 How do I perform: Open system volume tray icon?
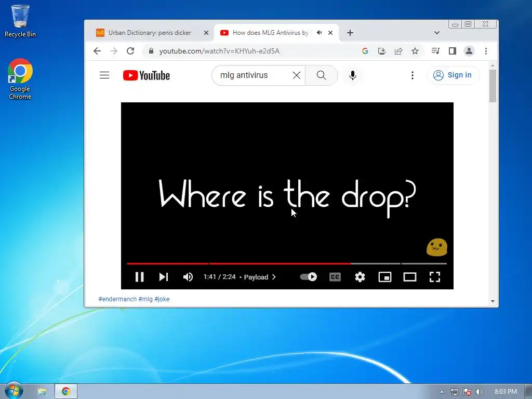[479, 392]
